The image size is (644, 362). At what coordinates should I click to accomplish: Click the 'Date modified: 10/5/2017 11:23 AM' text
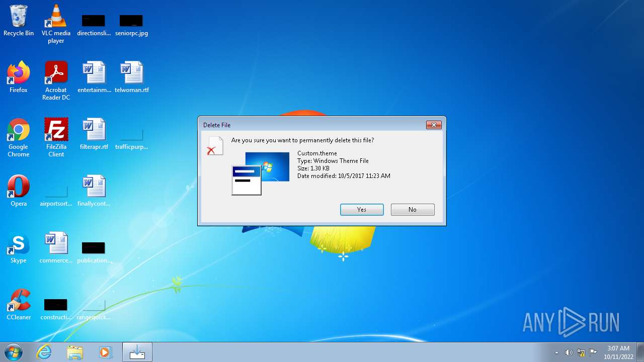tap(344, 176)
